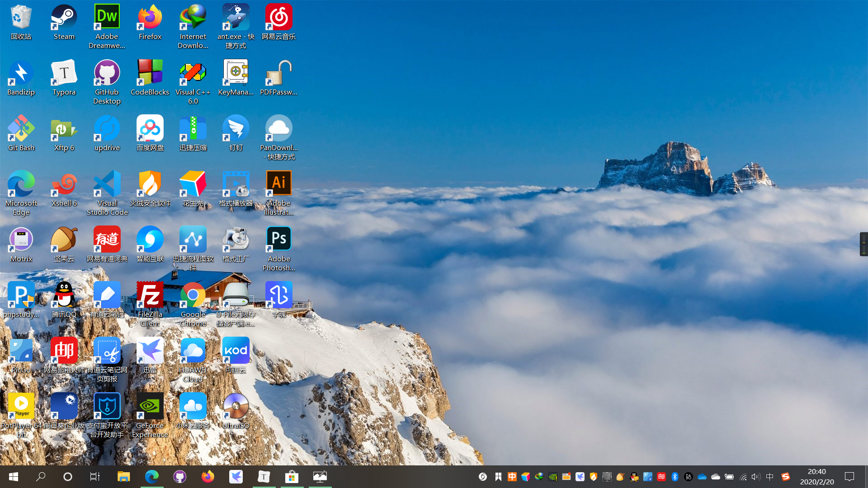Click the Bluetooth tray icon

click(x=675, y=477)
